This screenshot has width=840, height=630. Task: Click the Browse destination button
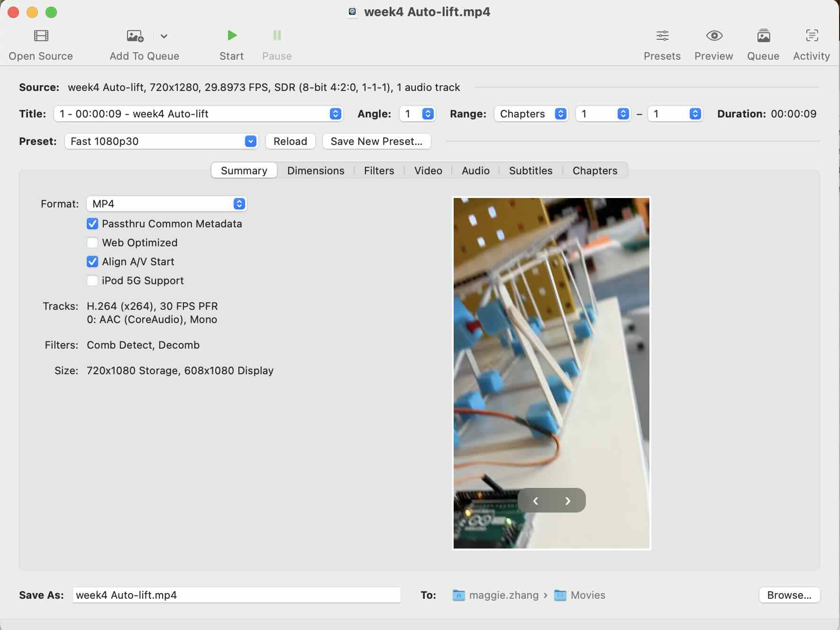(789, 595)
